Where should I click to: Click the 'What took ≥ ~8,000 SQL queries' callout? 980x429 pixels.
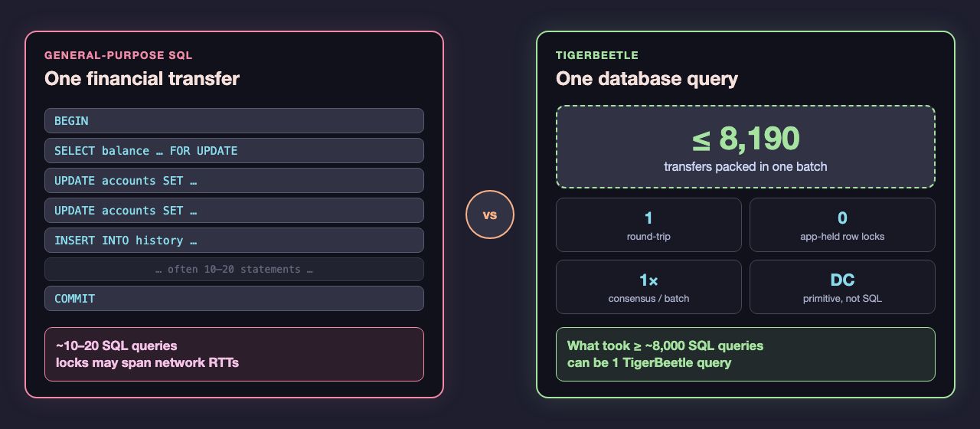746,354
